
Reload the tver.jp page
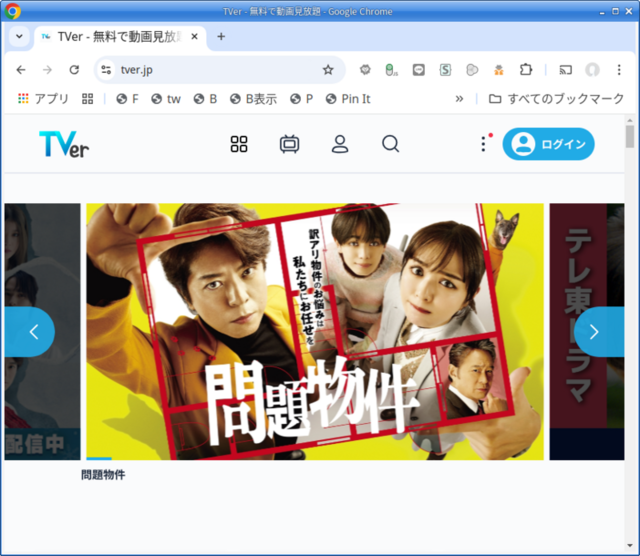74,70
